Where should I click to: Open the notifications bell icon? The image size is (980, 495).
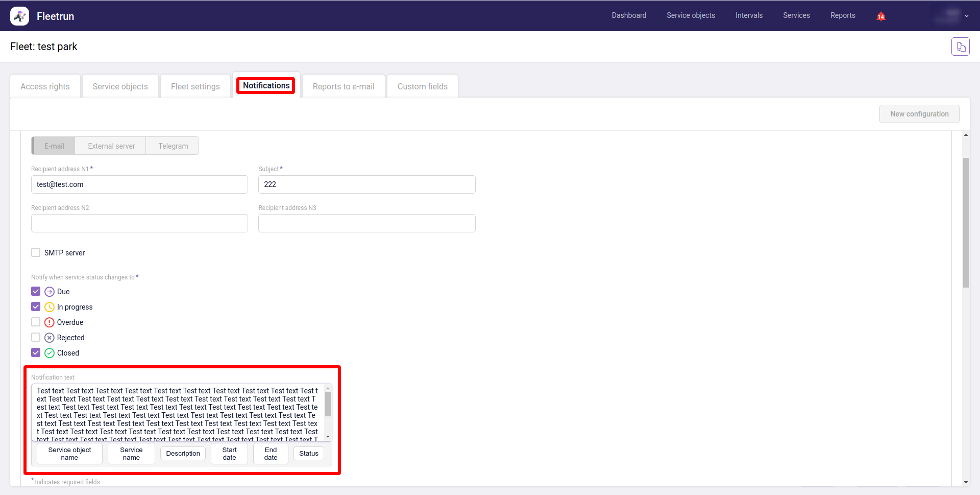coord(880,16)
